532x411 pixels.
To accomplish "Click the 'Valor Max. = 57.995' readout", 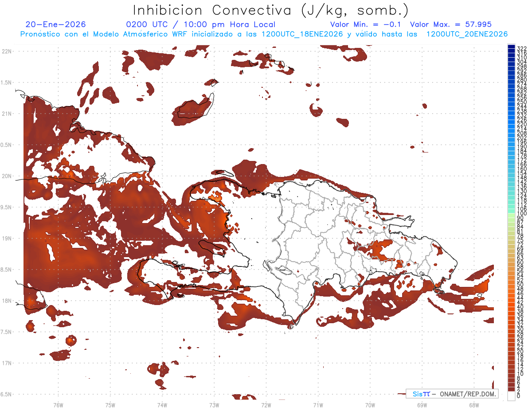I will click(x=451, y=24).
